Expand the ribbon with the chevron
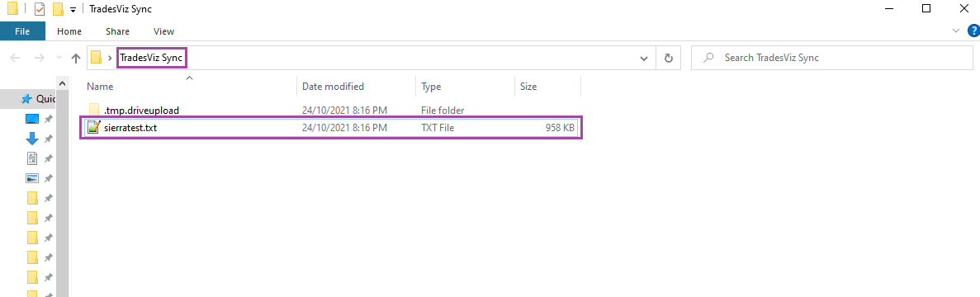 point(955,31)
